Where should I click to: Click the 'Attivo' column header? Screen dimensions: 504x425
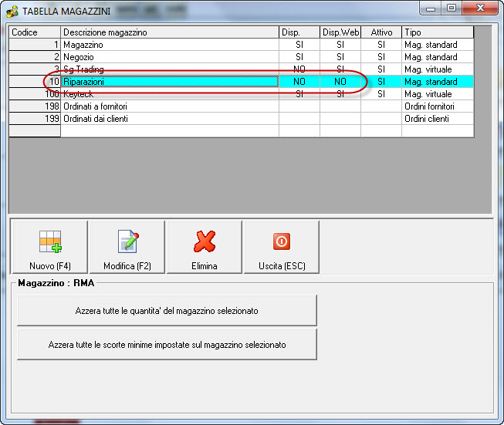[x=381, y=32]
